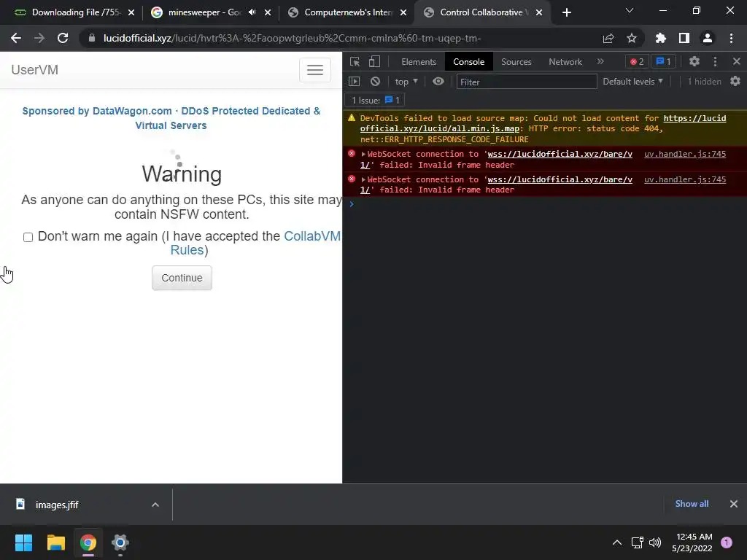Toggle the device toolbar icon
The height and width of the screenshot is (560, 747).
pyautogui.click(x=374, y=61)
